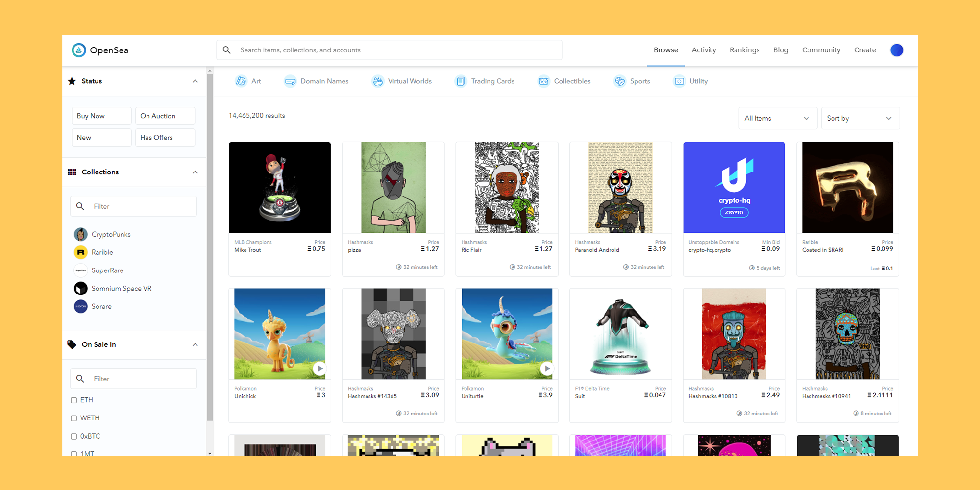Click timer icon on pizza Hashmasks card

(x=399, y=267)
